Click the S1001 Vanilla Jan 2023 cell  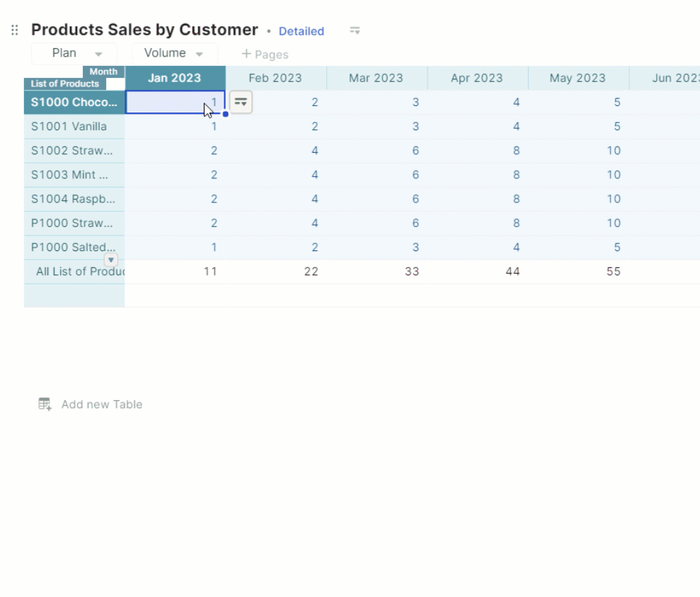click(x=175, y=127)
